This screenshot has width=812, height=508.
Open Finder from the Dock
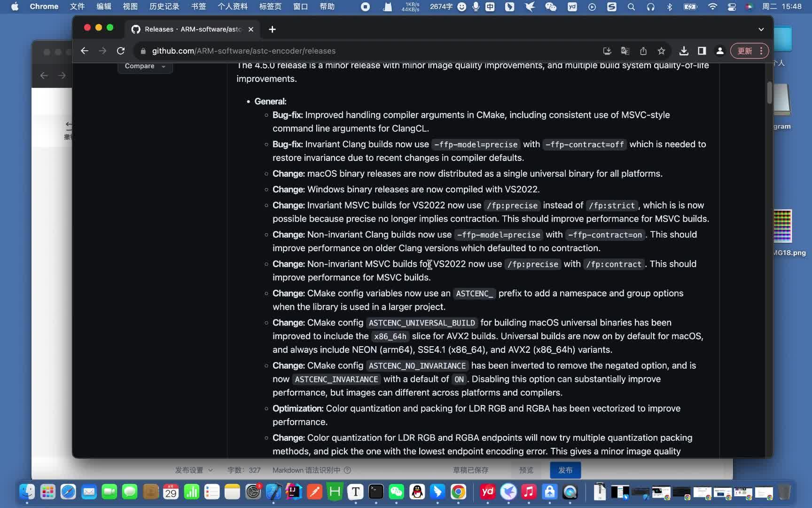(27, 492)
